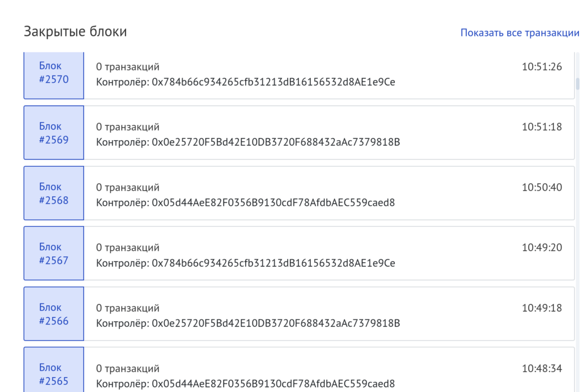The image size is (581, 392).
Task: Click controller address of block #2568
Action: [273, 203]
